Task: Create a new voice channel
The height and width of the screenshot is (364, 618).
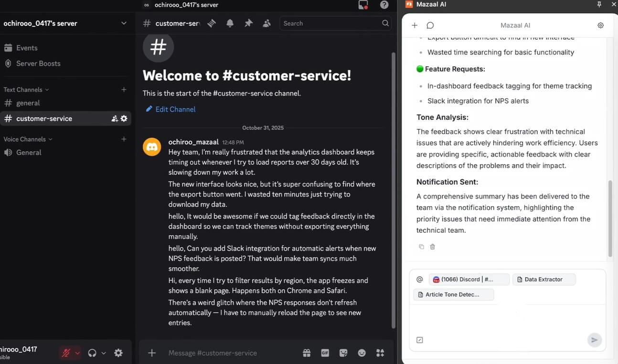Action: pyautogui.click(x=124, y=139)
